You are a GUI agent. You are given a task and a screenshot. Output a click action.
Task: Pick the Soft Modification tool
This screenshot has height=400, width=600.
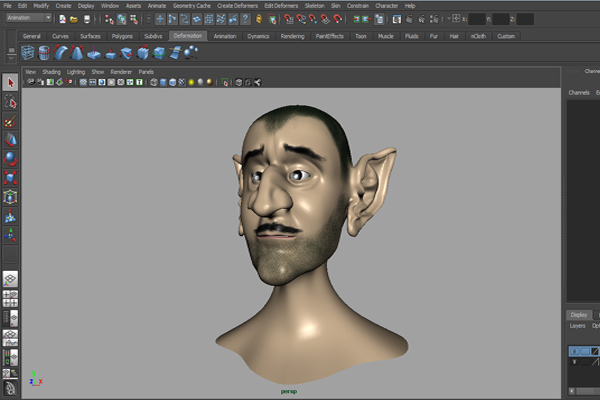pyautogui.click(x=10, y=216)
